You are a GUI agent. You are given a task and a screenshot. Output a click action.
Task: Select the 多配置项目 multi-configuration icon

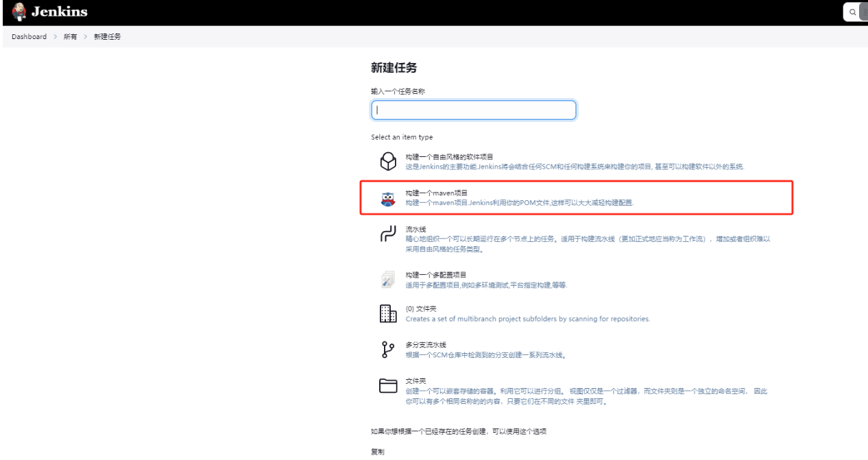pyautogui.click(x=388, y=280)
